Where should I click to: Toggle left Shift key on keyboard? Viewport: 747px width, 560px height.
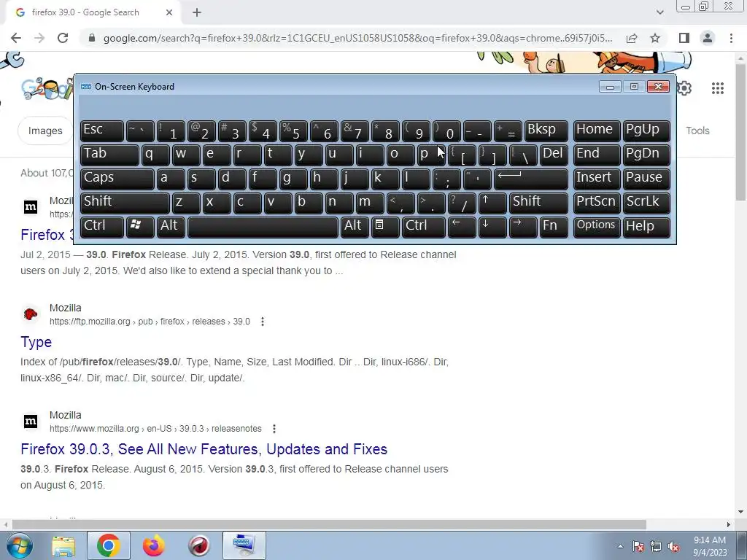[x=125, y=203]
